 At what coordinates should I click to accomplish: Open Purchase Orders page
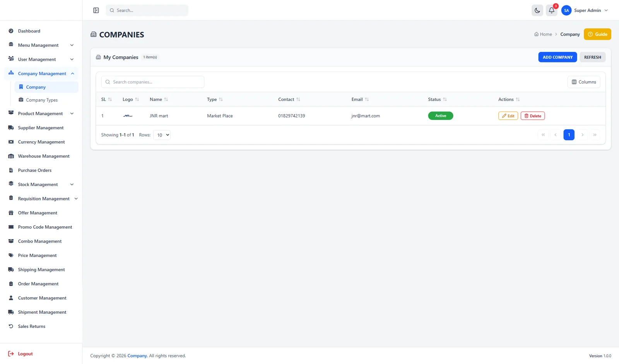pyautogui.click(x=41, y=170)
